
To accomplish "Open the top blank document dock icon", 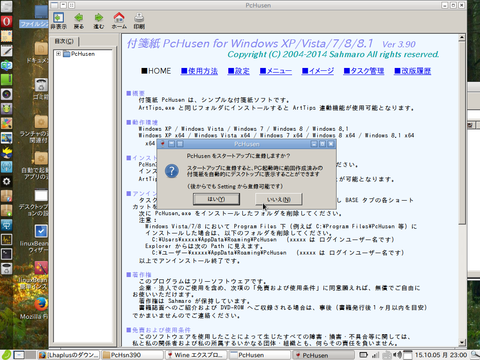I will click(x=6, y=7).
